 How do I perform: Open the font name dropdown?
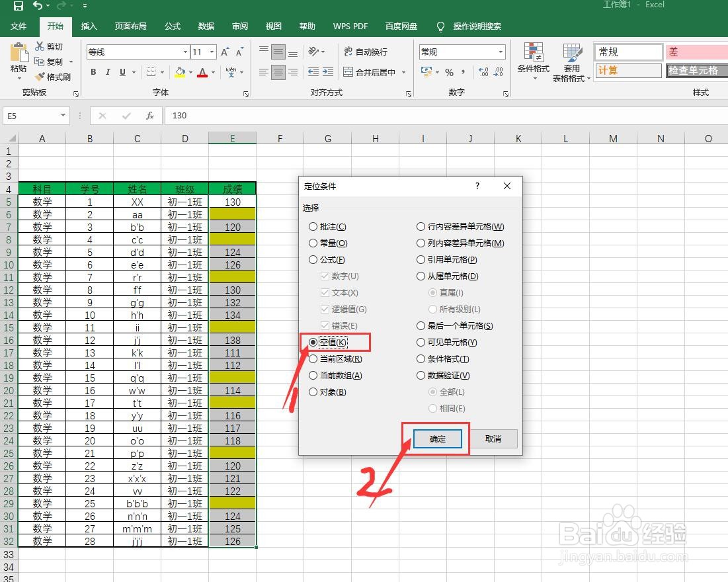(184, 51)
